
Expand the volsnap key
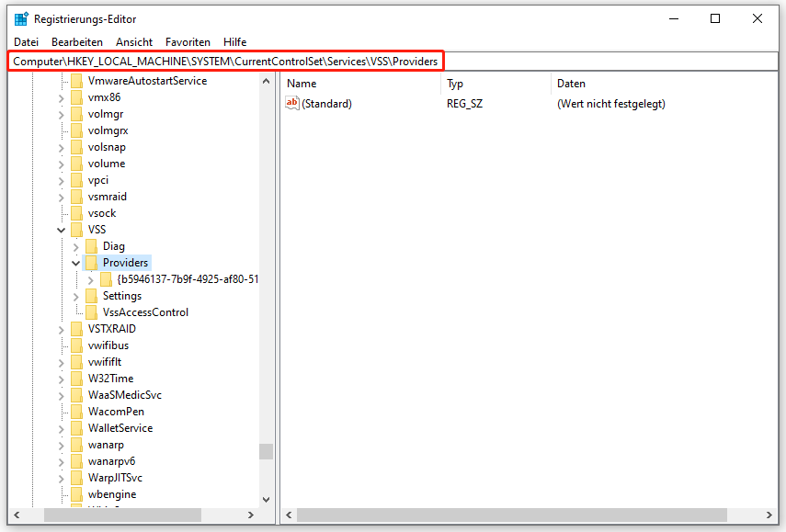[x=62, y=147]
